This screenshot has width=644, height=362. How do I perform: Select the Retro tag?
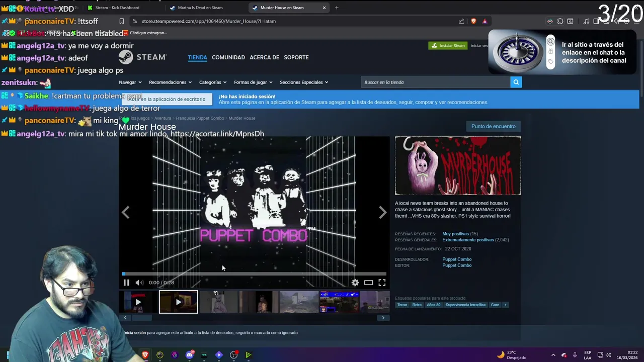tap(417, 305)
